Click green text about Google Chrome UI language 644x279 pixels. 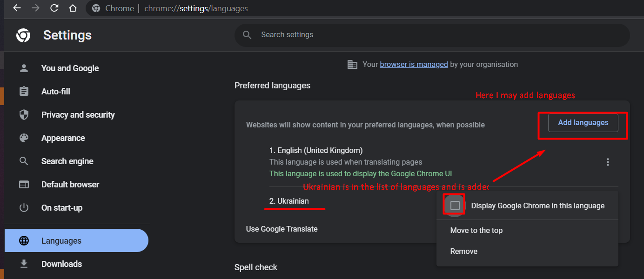click(x=361, y=173)
